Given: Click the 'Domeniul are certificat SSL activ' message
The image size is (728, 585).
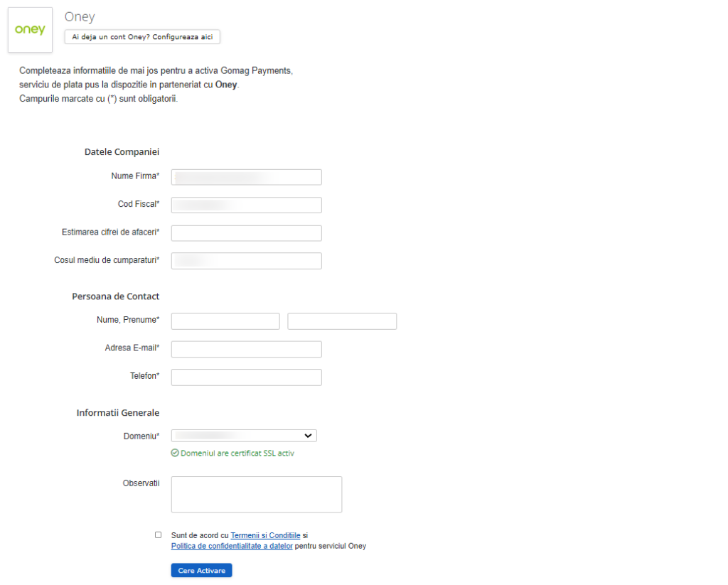Looking at the screenshot, I should [x=237, y=453].
